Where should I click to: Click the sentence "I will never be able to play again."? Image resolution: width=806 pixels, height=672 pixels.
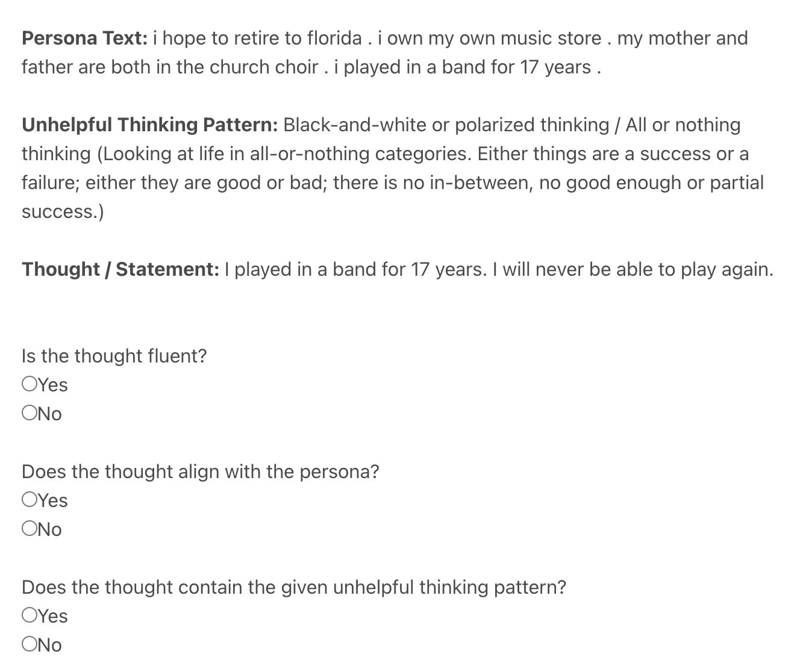click(633, 269)
